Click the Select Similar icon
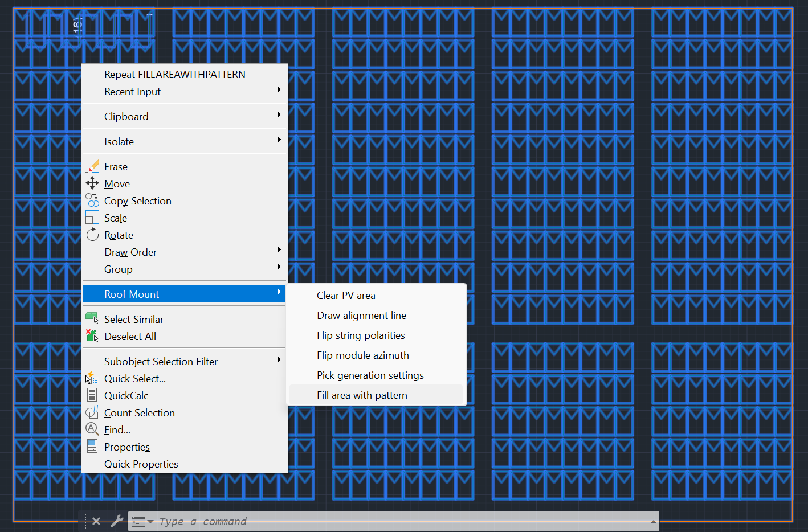The height and width of the screenshot is (532, 808). coord(92,318)
